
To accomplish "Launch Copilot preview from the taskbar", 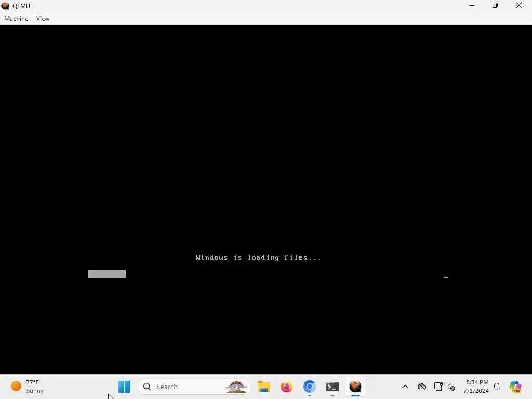I will pos(515,387).
